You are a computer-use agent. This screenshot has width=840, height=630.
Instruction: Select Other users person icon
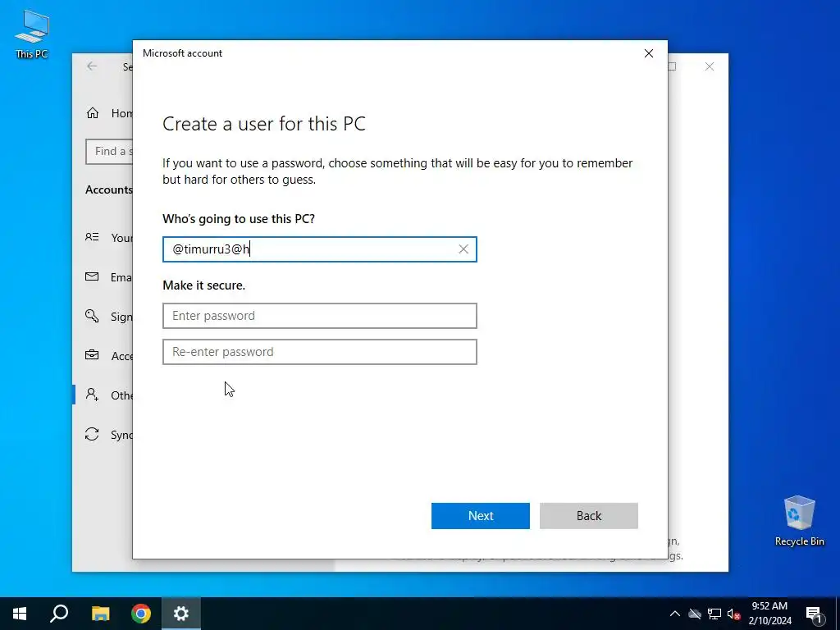coord(92,395)
